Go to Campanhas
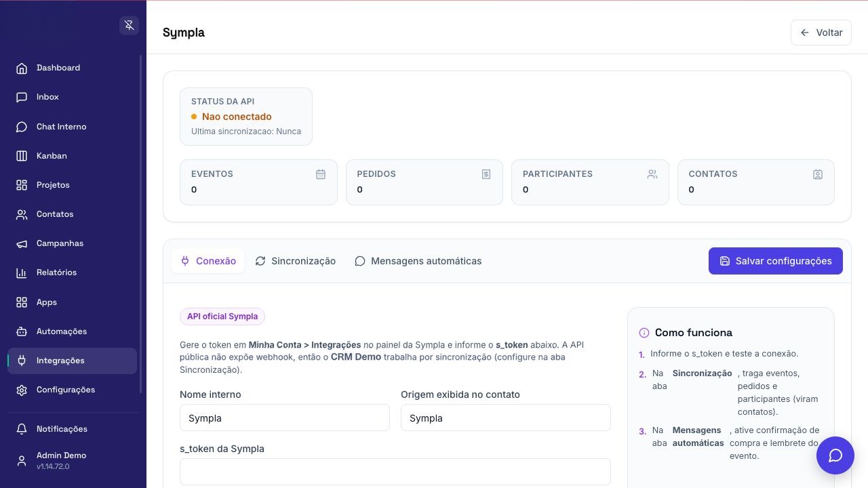The image size is (868, 488). pyautogui.click(x=72, y=243)
